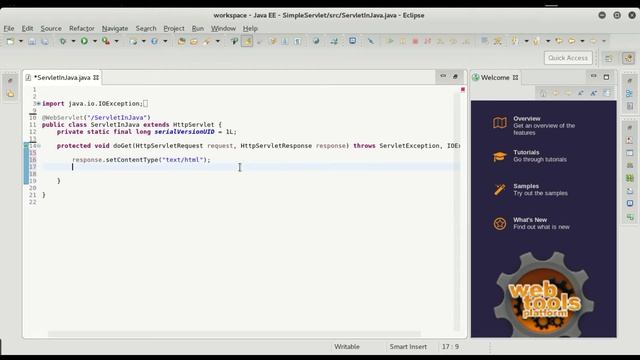Screen dimensions: 640x360
Task: Click the editor horizontal scrollbar
Action: (234, 334)
